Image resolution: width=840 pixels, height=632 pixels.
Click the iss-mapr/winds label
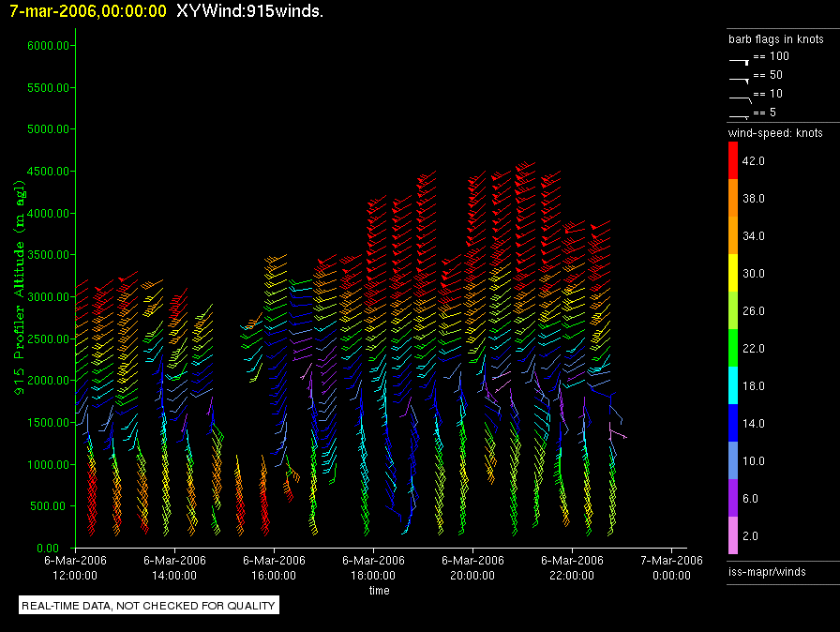(x=767, y=571)
